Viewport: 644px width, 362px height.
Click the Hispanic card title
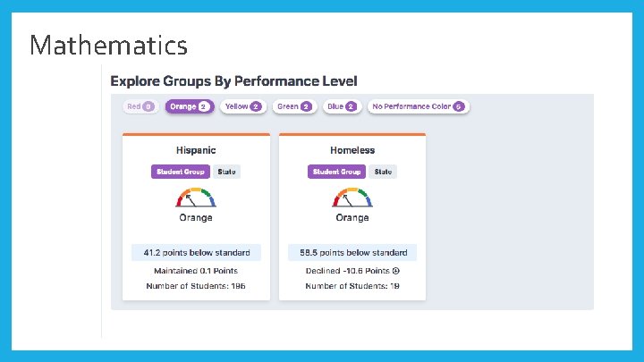point(196,150)
